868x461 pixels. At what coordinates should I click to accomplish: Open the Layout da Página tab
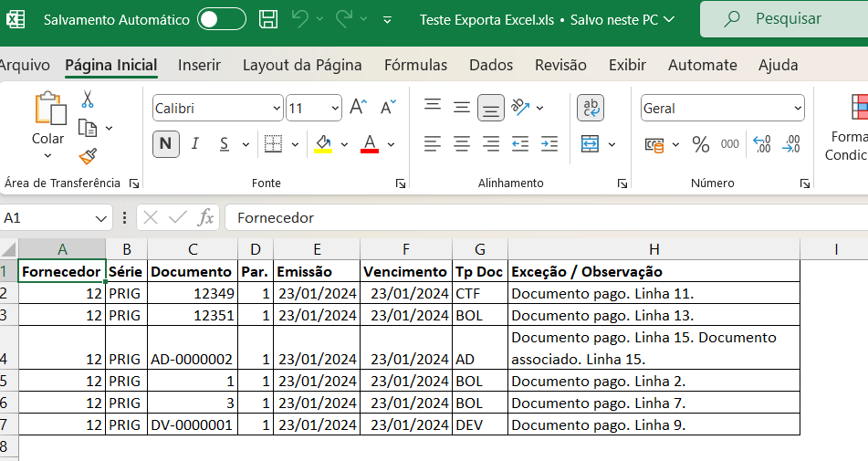[x=302, y=66]
